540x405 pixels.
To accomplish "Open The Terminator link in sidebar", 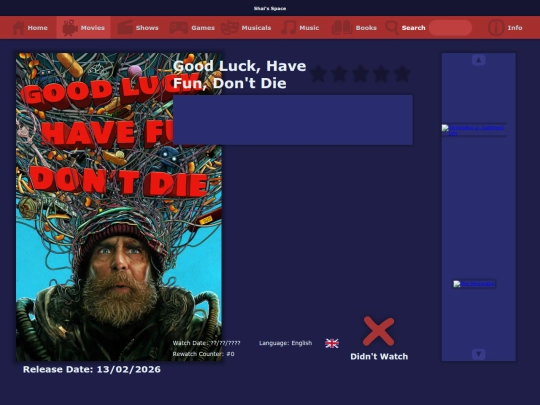I will (x=474, y=284).
